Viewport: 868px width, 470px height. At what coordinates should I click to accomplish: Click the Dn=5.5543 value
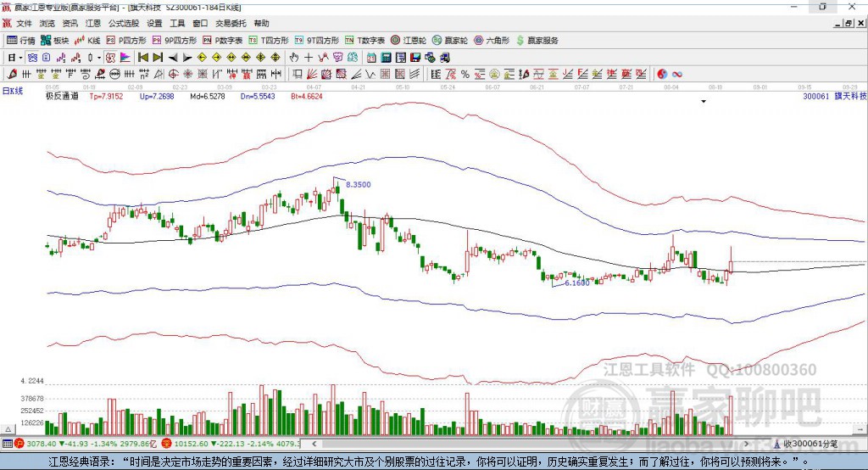pyautogui.click(x=258, y=97)
